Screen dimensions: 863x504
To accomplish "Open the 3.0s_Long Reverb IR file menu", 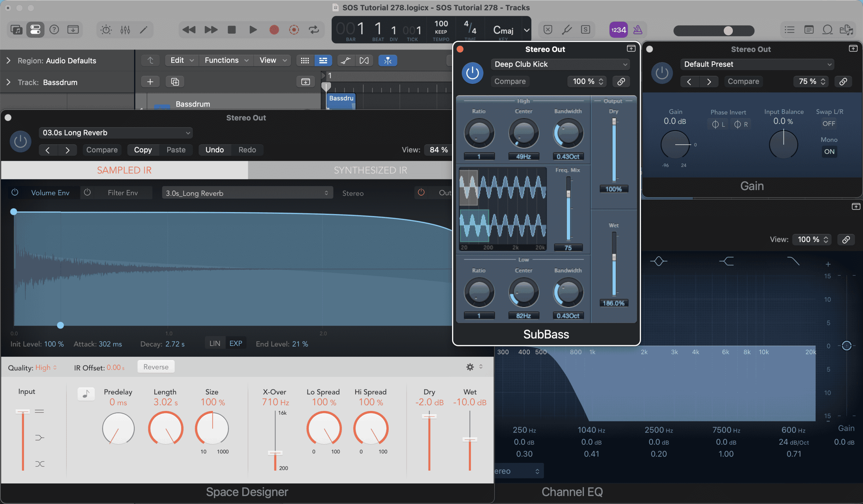I will tap(246, 193).
